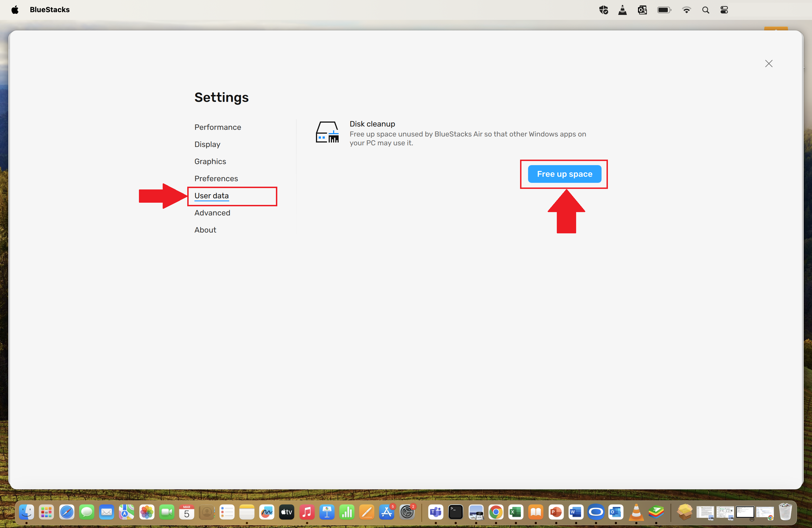The image size is (812, 528).
Task: Open Numbers from the Dock
Action: (347, 512)
